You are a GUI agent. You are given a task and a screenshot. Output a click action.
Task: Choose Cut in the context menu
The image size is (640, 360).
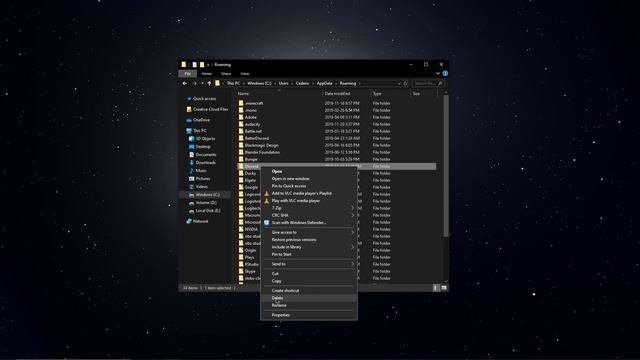pyautogui.click(x=309, y=273)
